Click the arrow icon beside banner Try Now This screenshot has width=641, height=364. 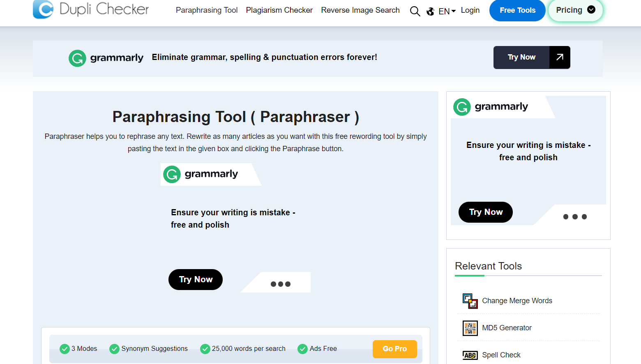tap(560, 57)
